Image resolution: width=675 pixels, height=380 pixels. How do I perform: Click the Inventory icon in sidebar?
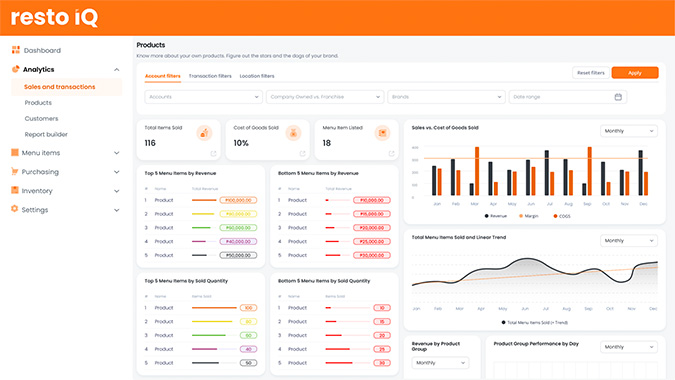pyautogui.click(x=15, y=190)
